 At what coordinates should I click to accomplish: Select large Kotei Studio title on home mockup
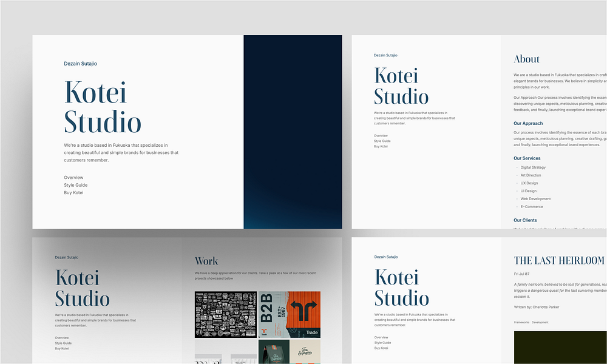click(x=103, y=107)
